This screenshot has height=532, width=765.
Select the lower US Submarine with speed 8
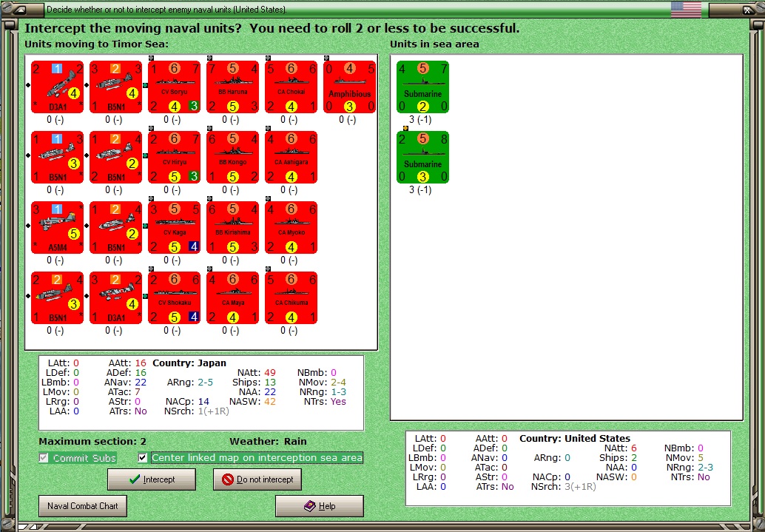click(423, 157)
